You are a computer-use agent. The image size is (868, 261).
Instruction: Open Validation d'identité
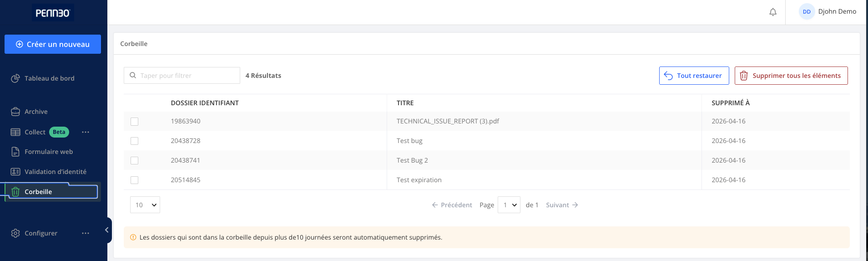(x=56, y=172)
